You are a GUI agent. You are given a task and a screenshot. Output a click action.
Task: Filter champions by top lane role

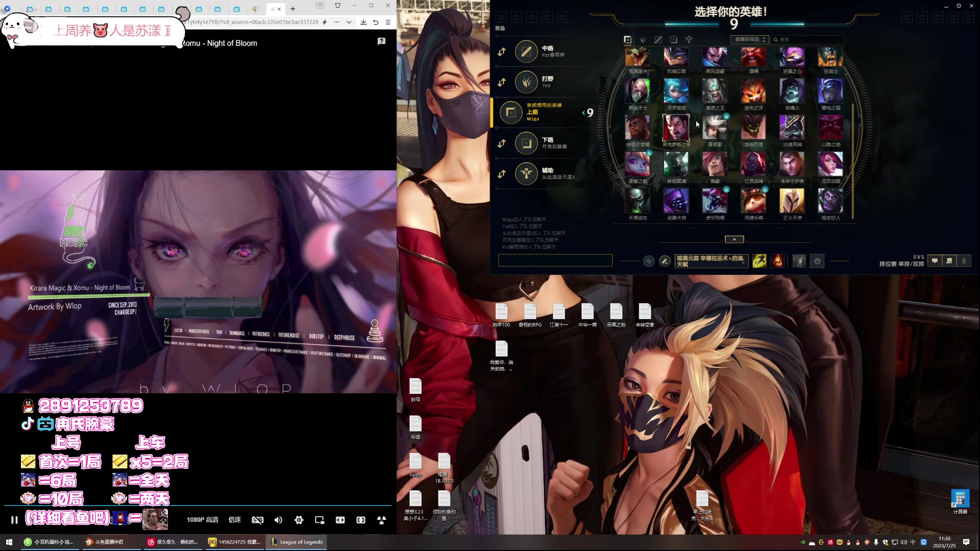coord(628,39)
